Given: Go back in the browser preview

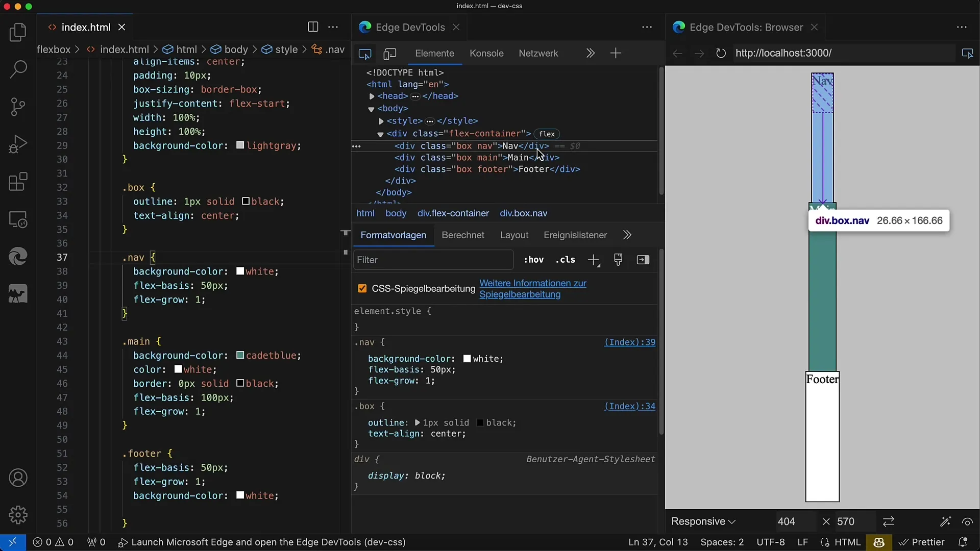Looking at the screenshot, I should 677,53.
